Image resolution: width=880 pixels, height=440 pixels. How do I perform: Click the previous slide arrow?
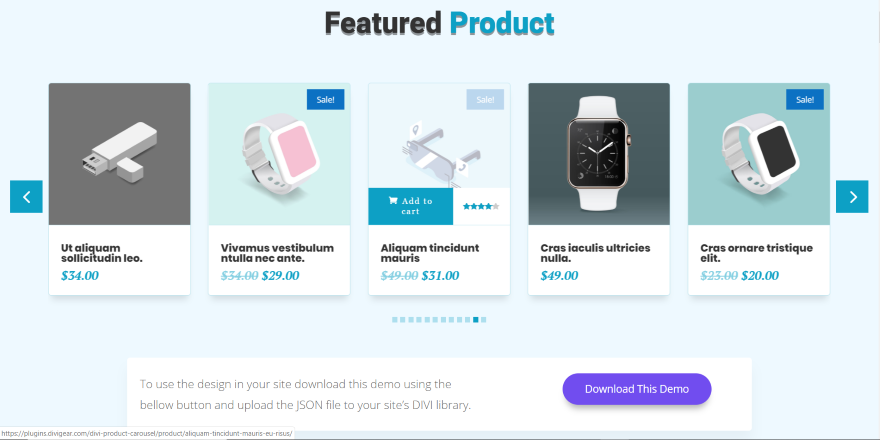point(26,197)
